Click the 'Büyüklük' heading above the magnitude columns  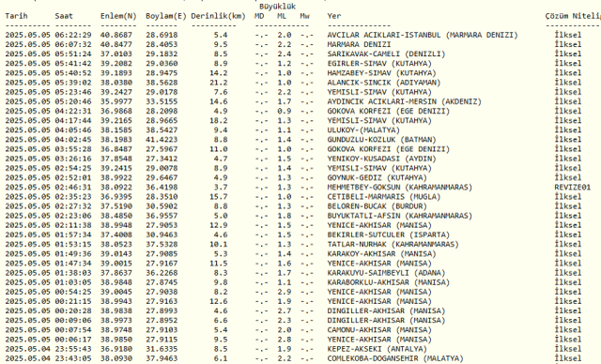tap(278, 7)
